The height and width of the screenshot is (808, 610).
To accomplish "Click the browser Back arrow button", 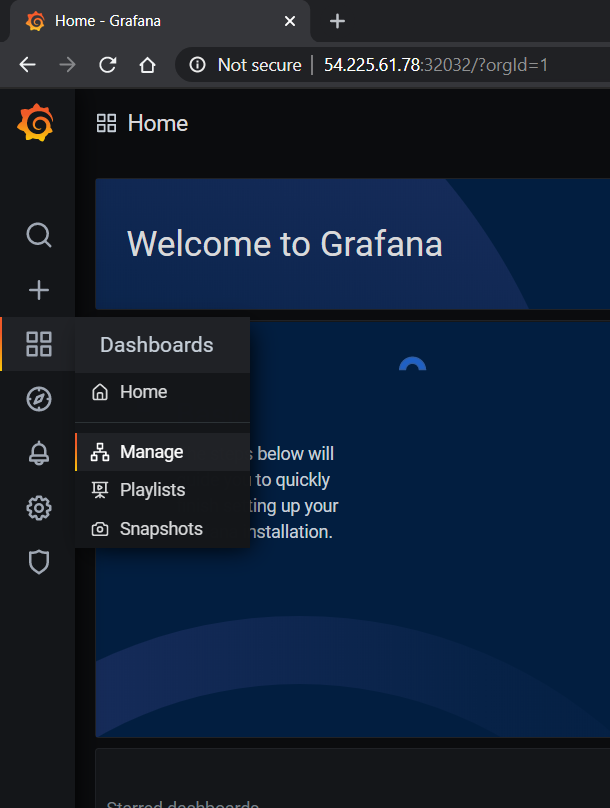I will 27,65.
